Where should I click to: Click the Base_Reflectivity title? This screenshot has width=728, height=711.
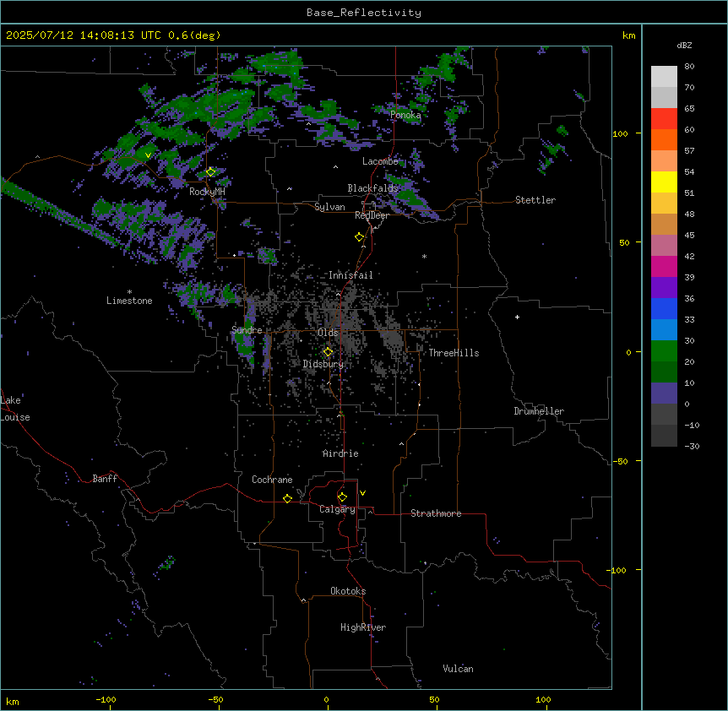(x=364, y=13)
